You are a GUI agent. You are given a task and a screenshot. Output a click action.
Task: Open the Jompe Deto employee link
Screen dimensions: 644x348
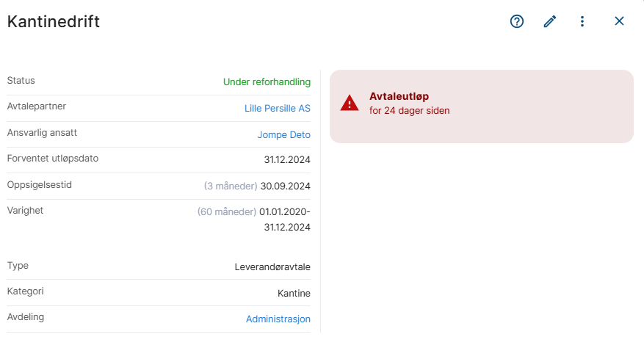point(283,135)
